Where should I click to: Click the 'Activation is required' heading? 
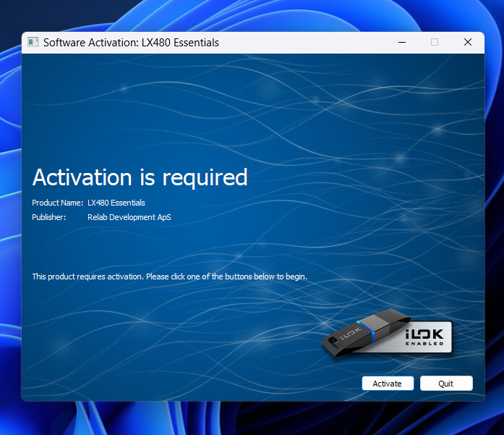tap(140, 177)
